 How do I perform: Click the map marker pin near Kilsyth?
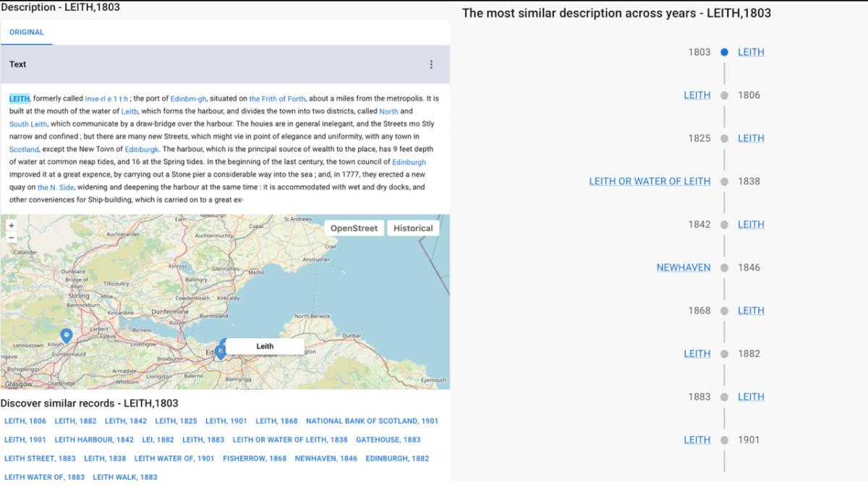(x=66, y=335)
